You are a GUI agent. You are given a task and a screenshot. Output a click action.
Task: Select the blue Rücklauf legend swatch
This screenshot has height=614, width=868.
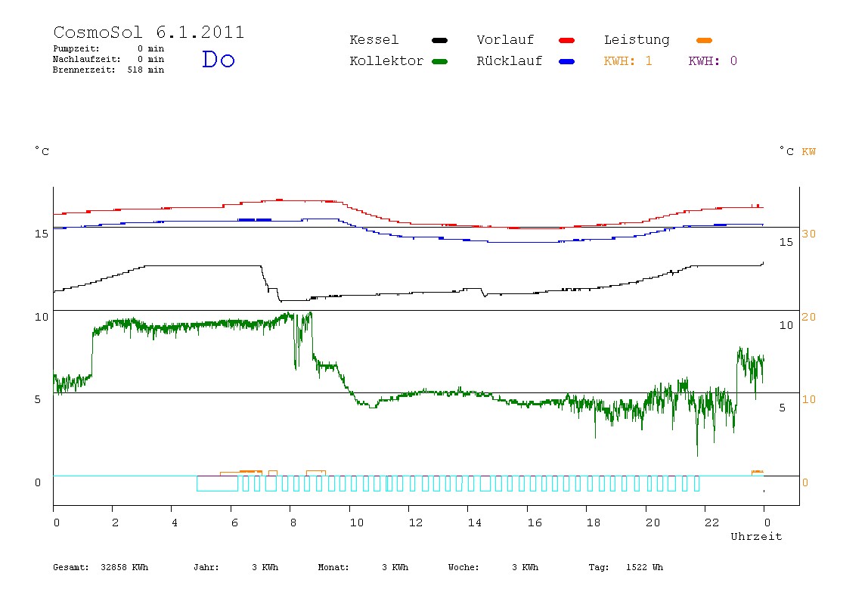tap(567, 61)
